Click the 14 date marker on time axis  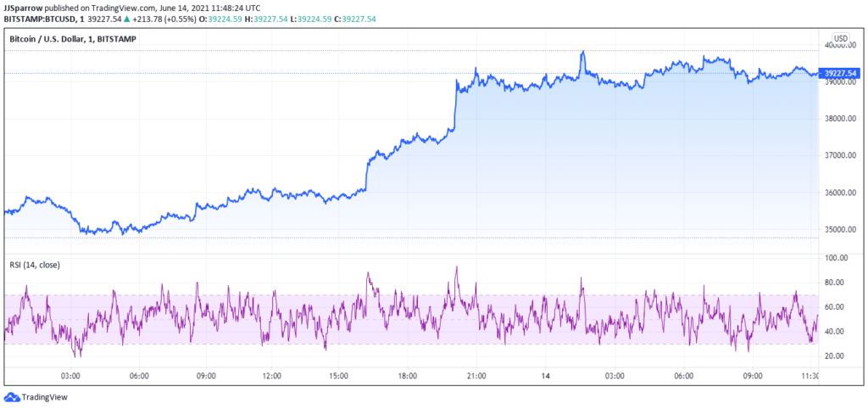[547, 375]
